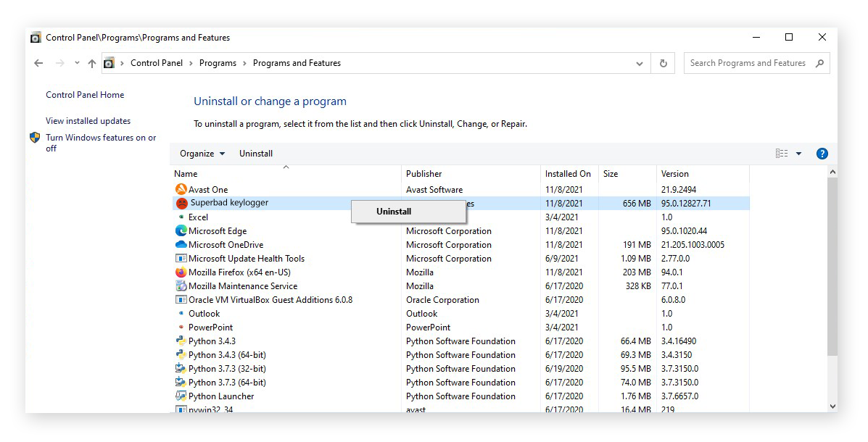Select the Excel program icon
868x442 pixels.
click(182, 217)
